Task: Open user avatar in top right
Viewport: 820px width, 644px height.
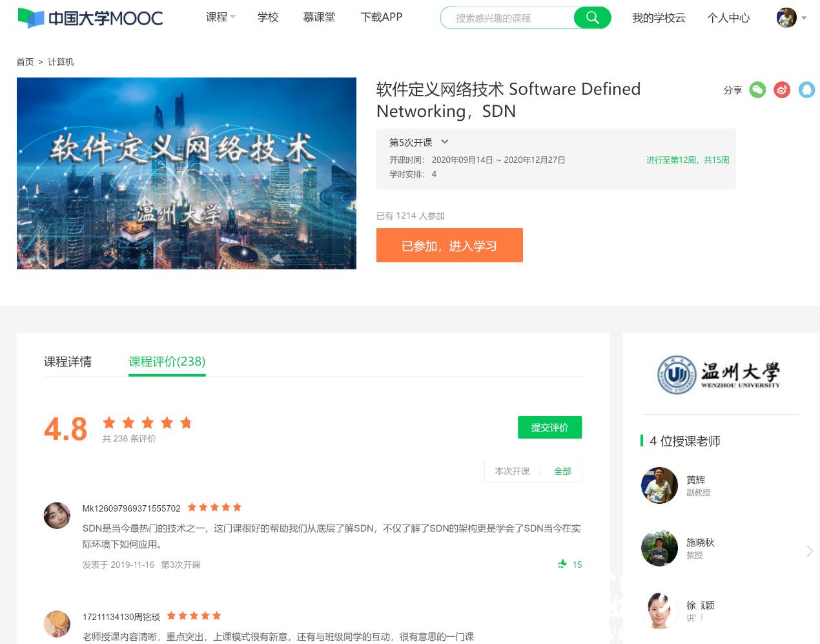Action: point(786,18)
